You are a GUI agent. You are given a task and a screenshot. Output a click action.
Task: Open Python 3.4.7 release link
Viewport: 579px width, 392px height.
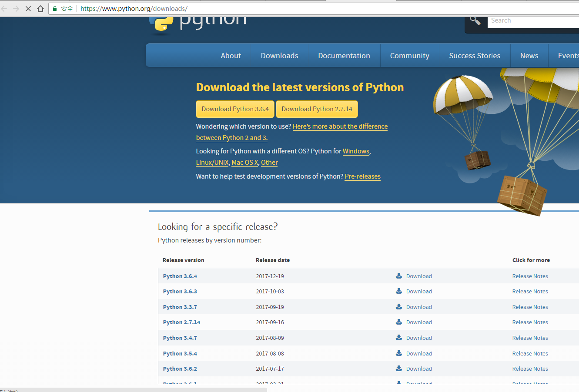click(x=180, y=338)
